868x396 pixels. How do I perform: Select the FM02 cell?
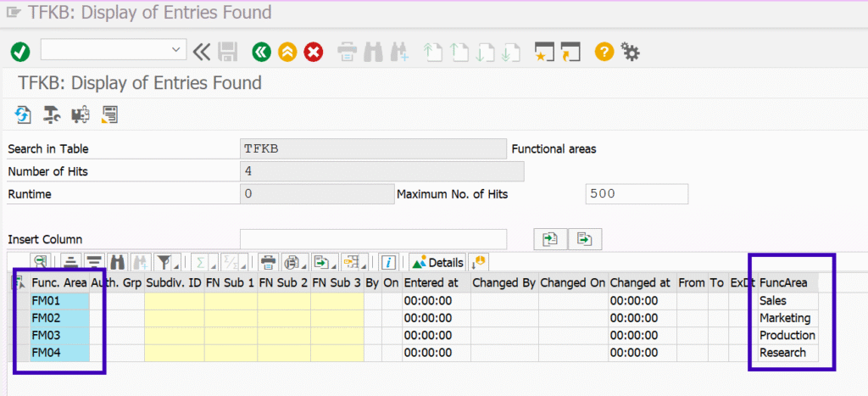point(59,318)
